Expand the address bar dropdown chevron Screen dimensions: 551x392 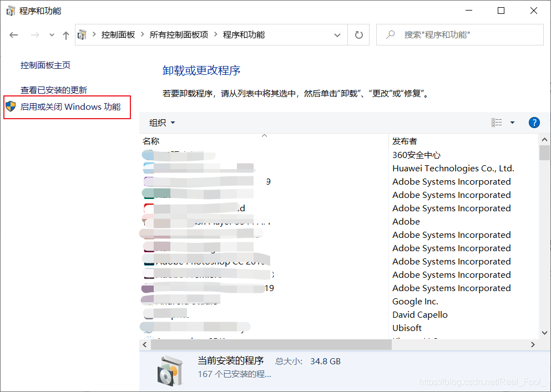click(x=337, y=34)
